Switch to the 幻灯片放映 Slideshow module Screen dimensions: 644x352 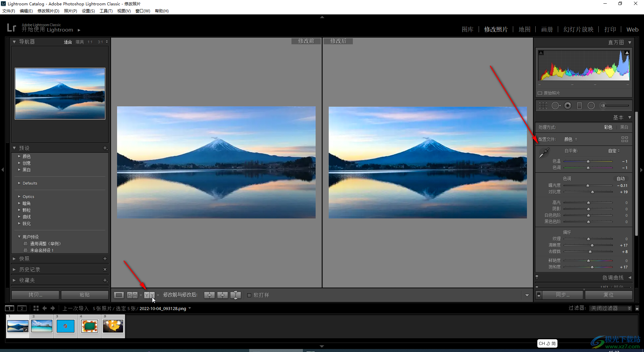[579, 30]
